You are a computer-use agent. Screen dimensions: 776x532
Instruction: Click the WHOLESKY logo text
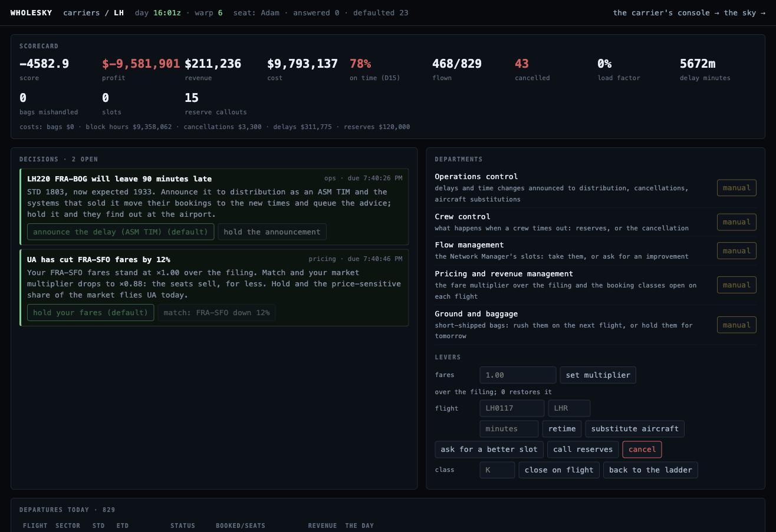tap(31, 13)
